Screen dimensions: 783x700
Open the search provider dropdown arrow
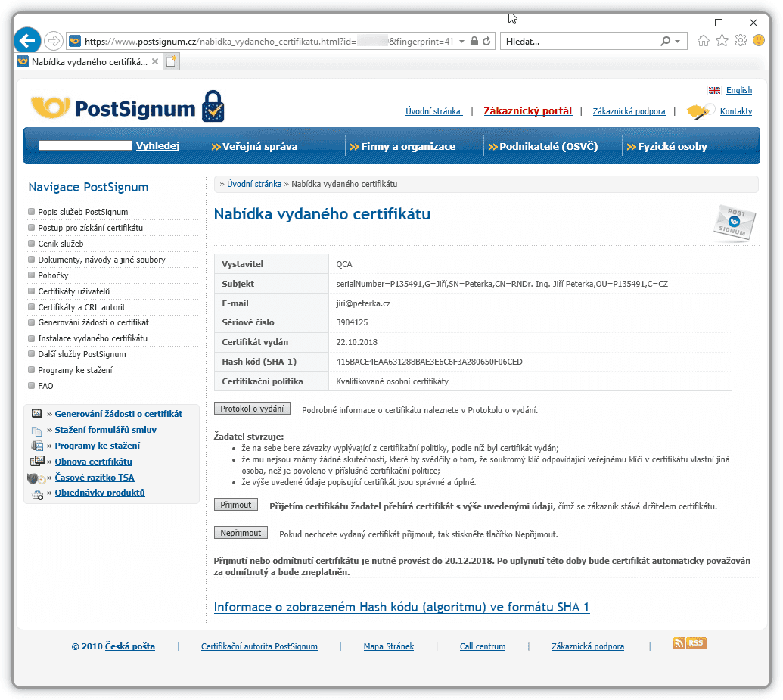tap(677, 41)
